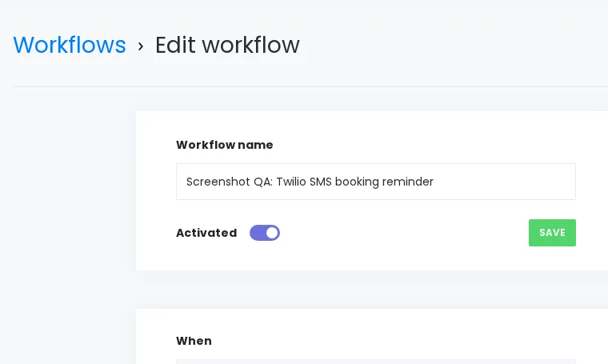Click the 'Activated' label text
Image resolution: width=608 pixels, height=364 pixels.
point(206,233)
